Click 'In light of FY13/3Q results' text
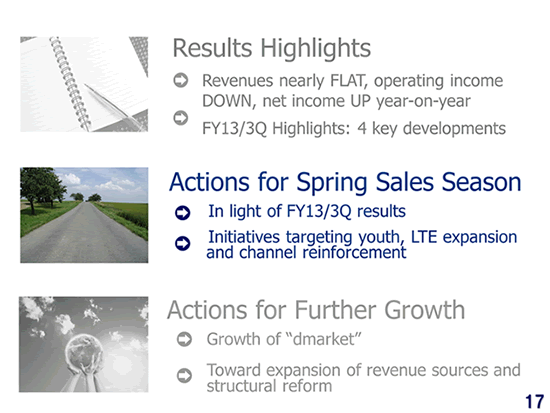Screen dimensions: 550x413 pyautogui.click(x=307, y=212)
